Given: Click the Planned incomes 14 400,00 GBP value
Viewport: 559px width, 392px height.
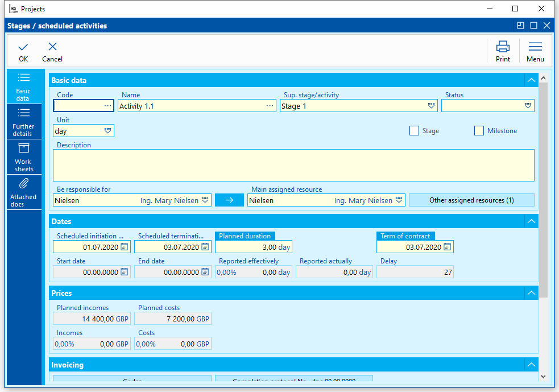Looking at the screenshot, I should point(92,319).
